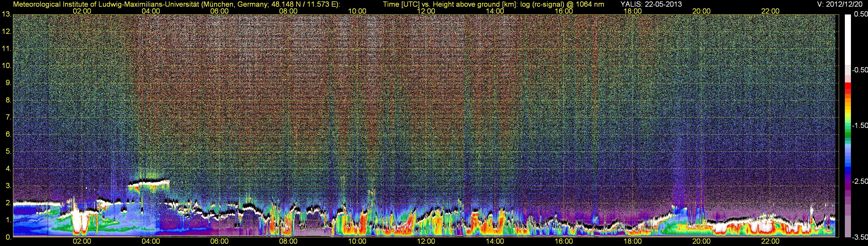
Task: Click the '10:00' label on the bottom time axis
Action: (357, 241)
